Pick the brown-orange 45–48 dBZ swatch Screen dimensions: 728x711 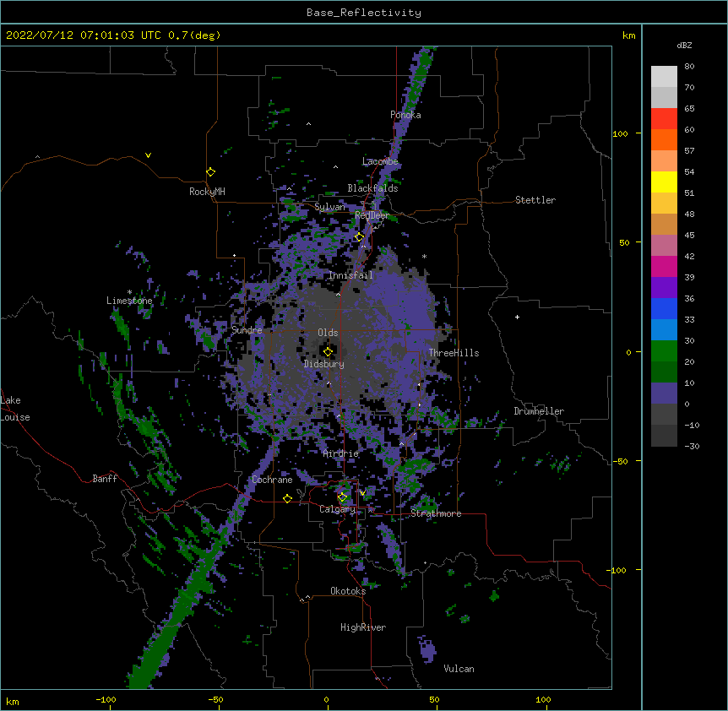coord(664,224)
